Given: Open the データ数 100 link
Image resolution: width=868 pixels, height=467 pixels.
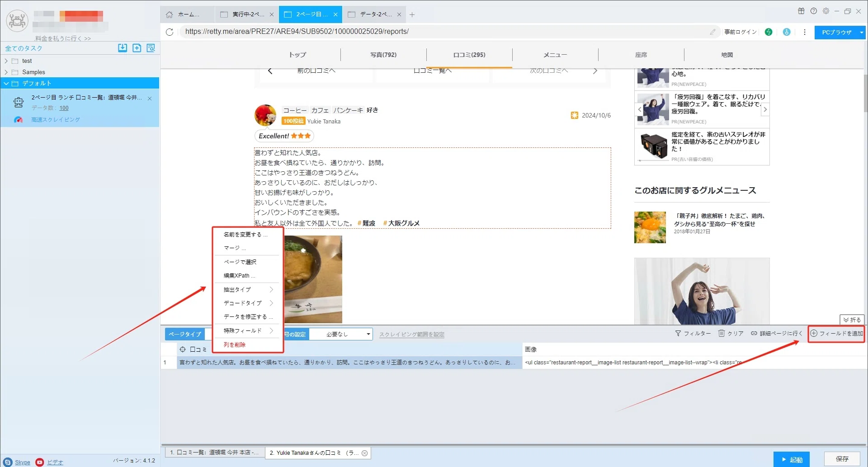Looking at the screenshot, I should (x=64, y=108).
